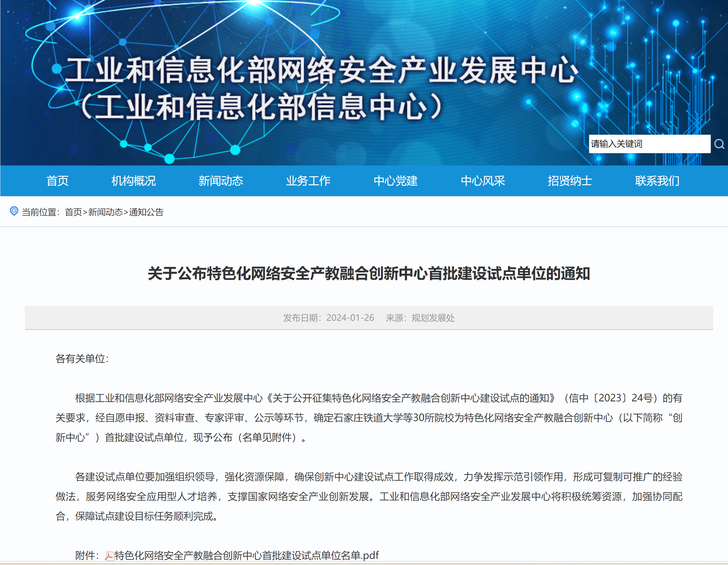Screen dimensions: 728x565
Task: Click the 发布日期 2024-01-26 text
Action: [x=328, y=318]
